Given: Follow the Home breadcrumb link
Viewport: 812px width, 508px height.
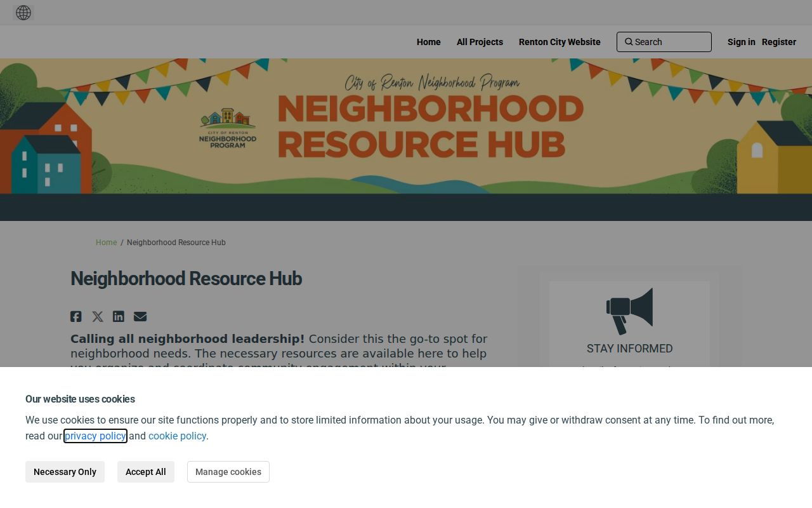Looking at the screenshot, I should 107,243.
